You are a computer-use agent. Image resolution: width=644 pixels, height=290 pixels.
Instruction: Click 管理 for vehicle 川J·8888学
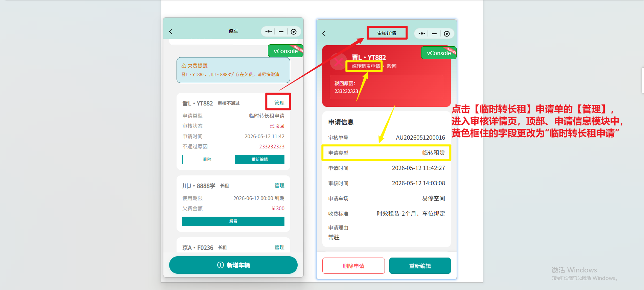tap(279, 185)
